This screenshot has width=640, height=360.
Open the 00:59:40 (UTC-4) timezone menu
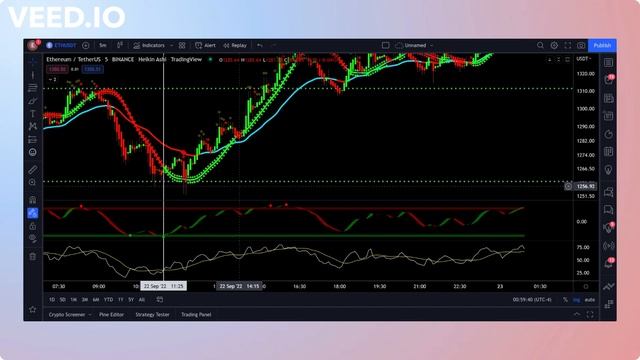point(532,300)
